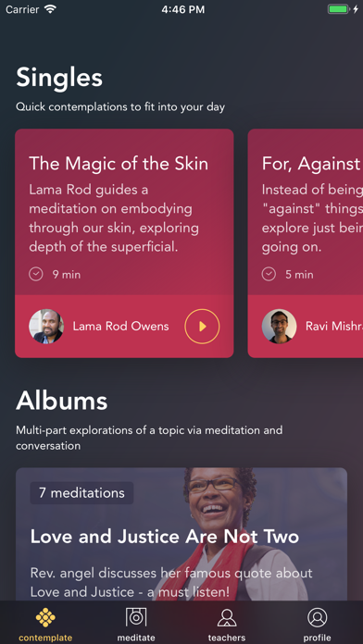
Task: Open Ravi Mishra avatar photo
Action: (279, 327)
